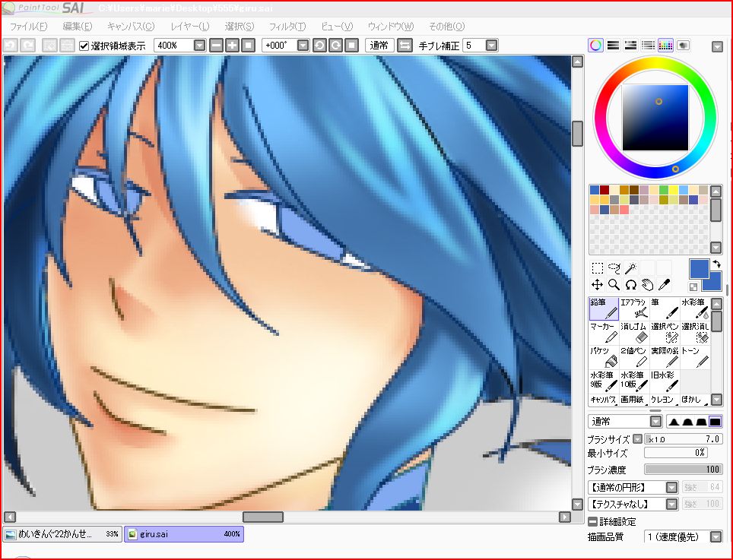
Task: Toggle the HSV slider panel
Action: point(630,46)
